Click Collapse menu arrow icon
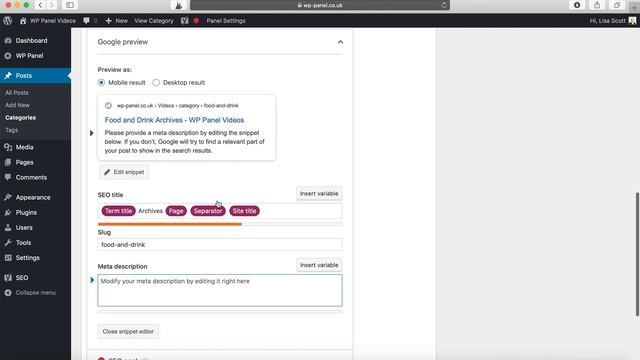This screenshot has width=640, height=360. pos(8,293)
